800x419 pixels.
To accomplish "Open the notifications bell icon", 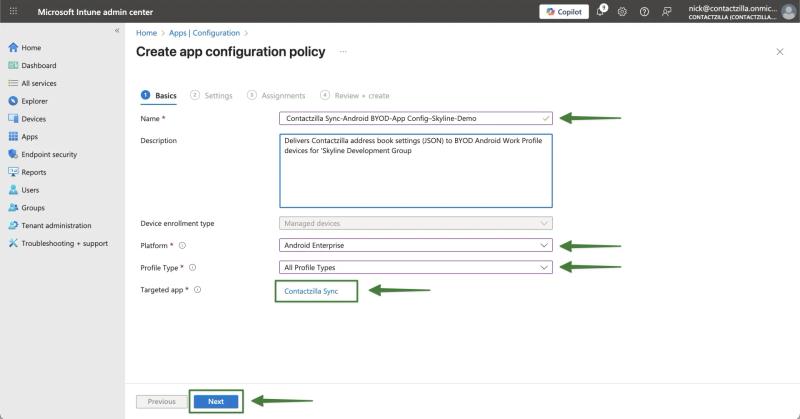I will point(601,11).
